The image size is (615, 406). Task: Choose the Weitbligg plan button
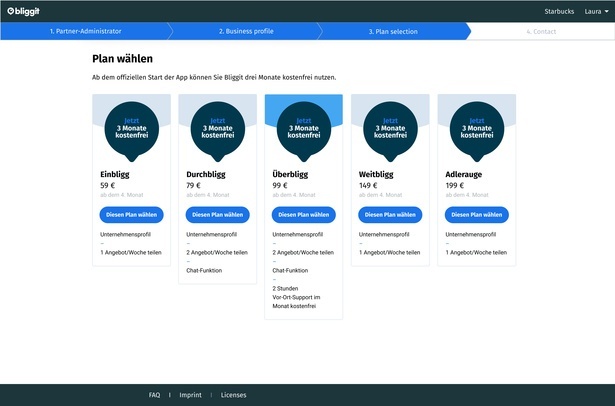(390, 214)
